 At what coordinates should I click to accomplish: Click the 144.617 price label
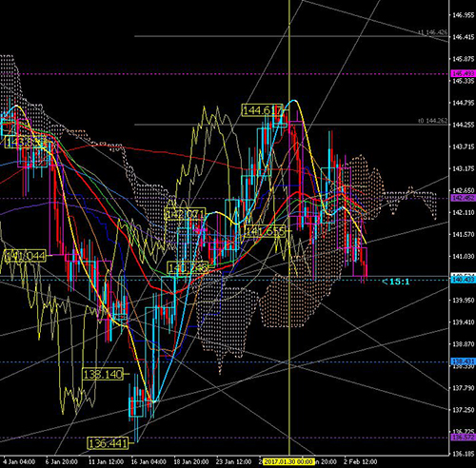pyautogui.click(x=262, y=110)
